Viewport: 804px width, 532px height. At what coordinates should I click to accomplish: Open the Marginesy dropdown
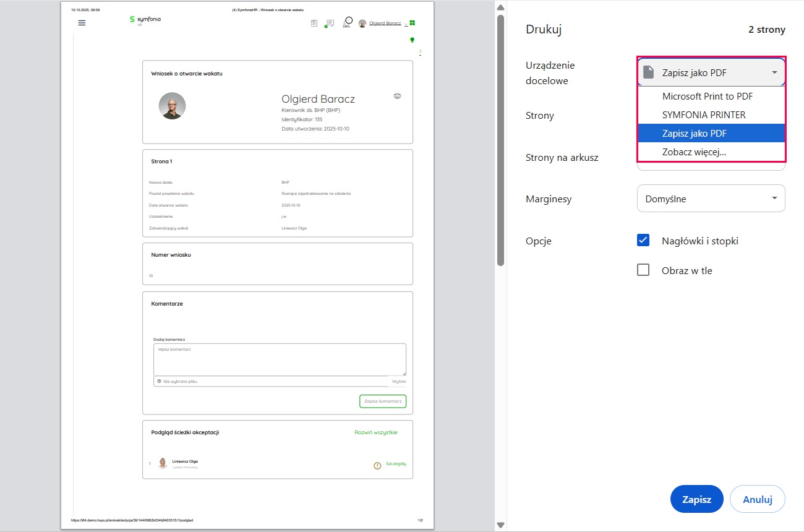[x=711, y=199]
